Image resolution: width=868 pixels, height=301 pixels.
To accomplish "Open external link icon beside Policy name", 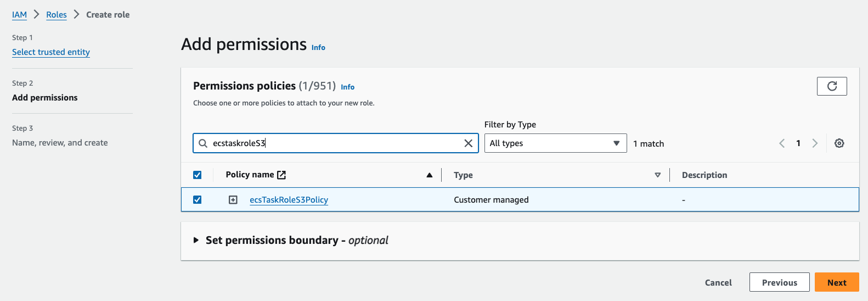I will point(281,175).
